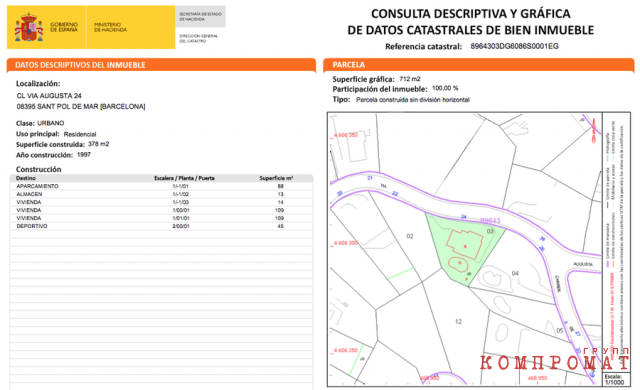This screenshot has width=640, height=390.
Task: Click location code '1/01/01'
Action: 180,218
